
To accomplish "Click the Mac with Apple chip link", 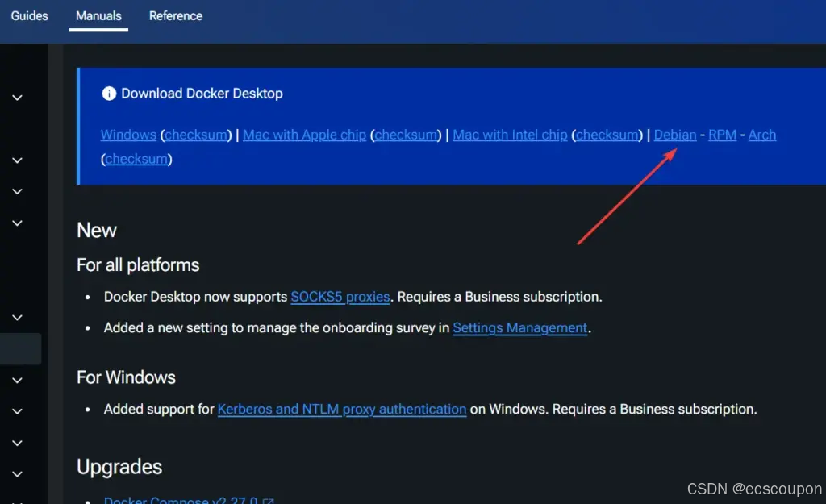I will 304,135.
